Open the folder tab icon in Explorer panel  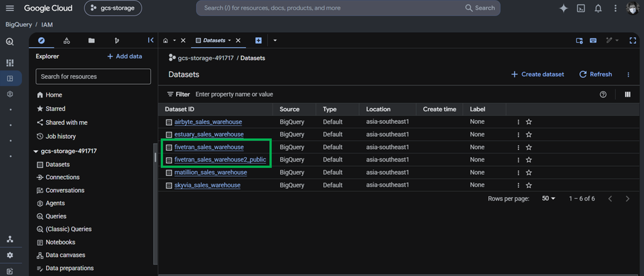tap(91, 40)
